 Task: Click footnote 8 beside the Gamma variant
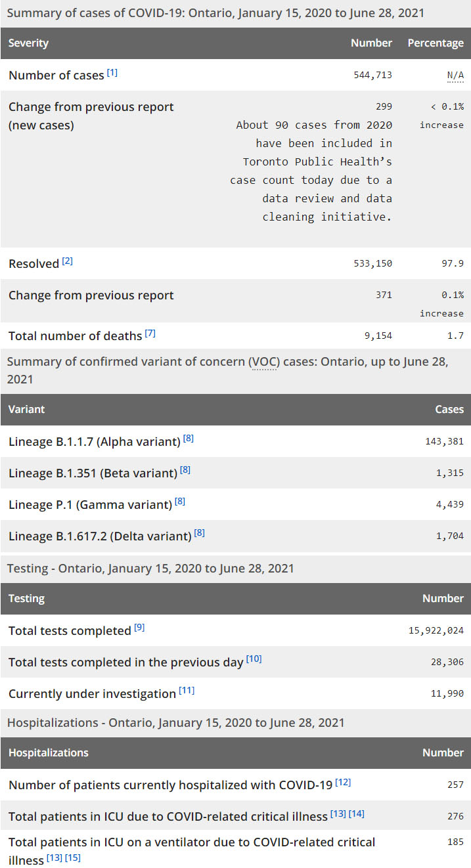click(180, 502)
